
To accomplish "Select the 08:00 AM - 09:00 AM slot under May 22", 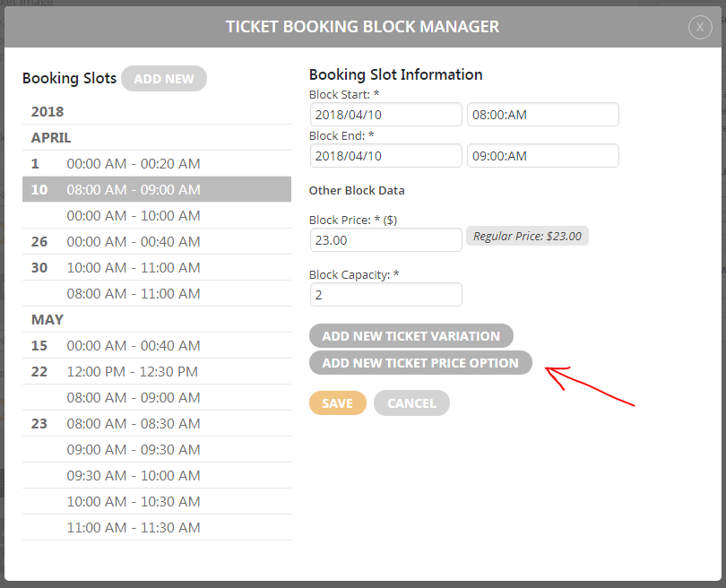I will pos(157,397).
